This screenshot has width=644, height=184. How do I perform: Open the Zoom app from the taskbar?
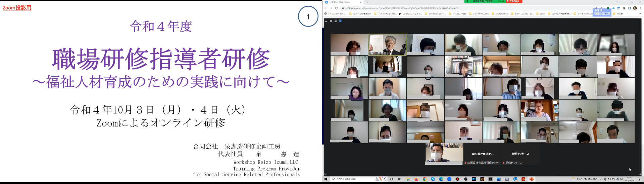(449, 179)
